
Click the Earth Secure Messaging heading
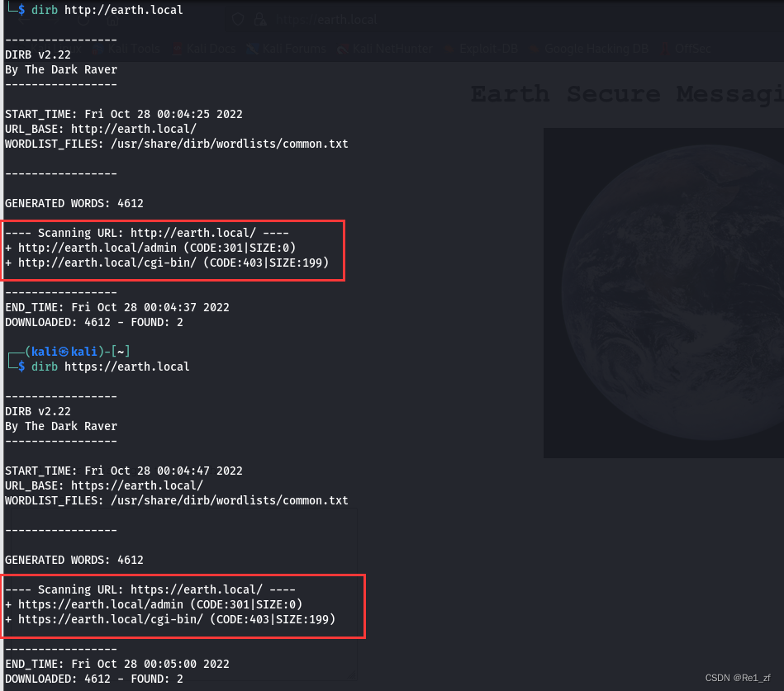click(627, 94)
